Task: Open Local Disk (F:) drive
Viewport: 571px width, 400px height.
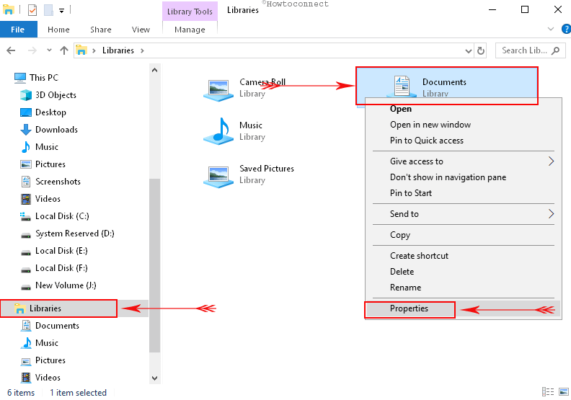Action: [x=54, y=268]
